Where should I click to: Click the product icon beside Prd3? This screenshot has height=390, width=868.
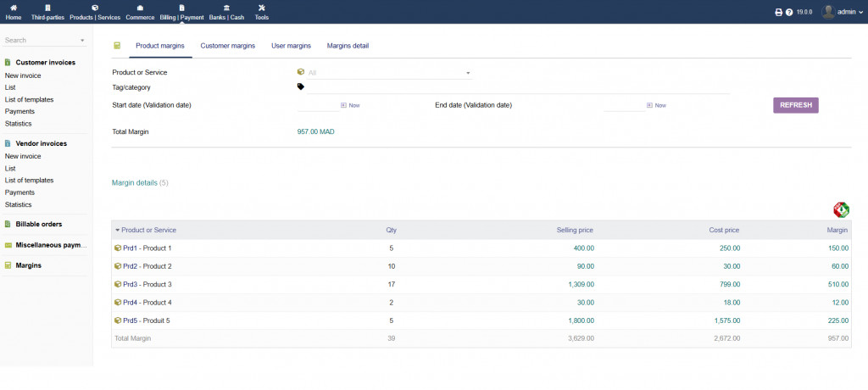[118, 285]
